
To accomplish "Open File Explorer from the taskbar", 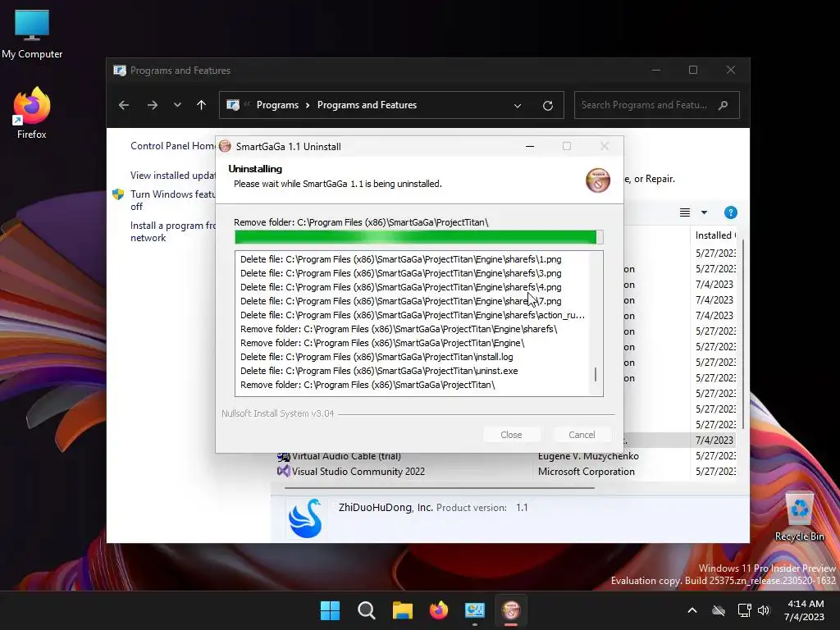I will pyautogui.click(x=402, y=610).
